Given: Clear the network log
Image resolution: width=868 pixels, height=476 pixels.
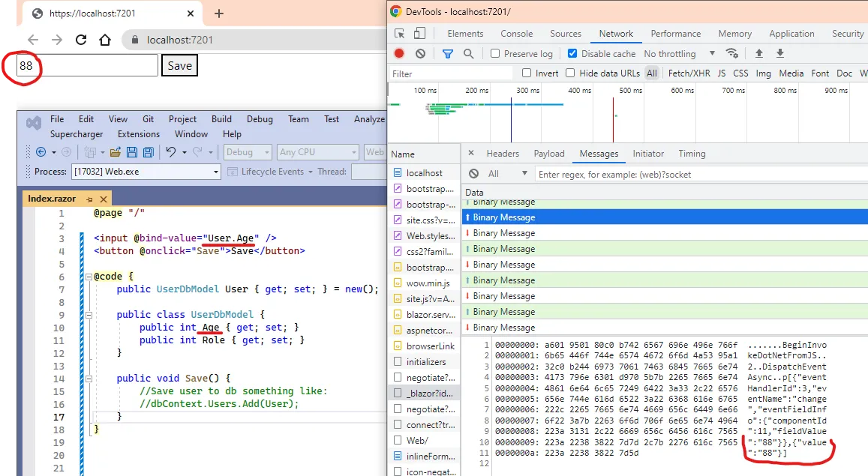Looking at the screenshot, I should pyautogui.click(x=420, y=53).
